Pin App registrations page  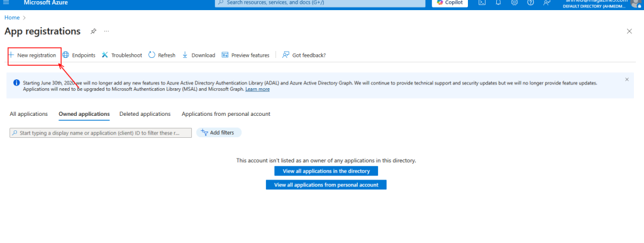(93, 31)
